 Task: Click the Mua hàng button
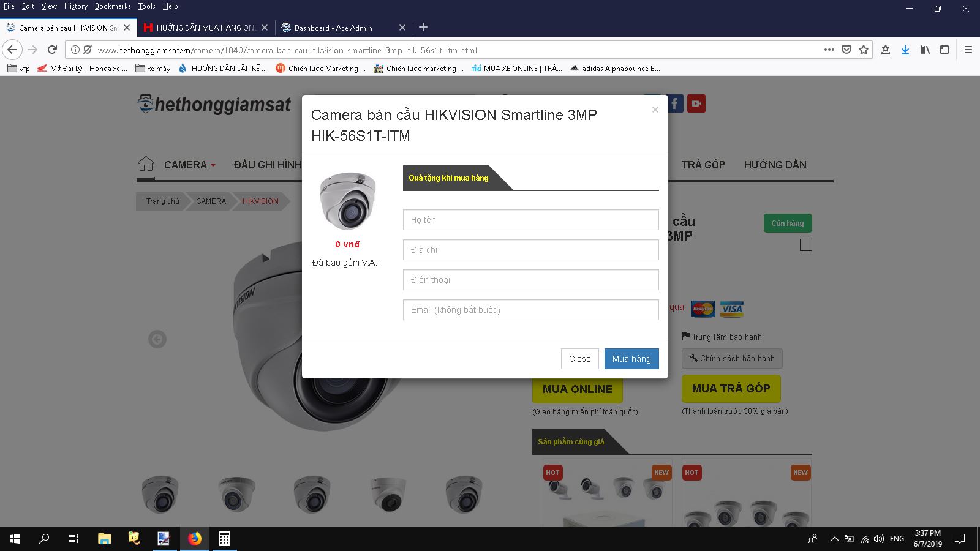tap(631, 359)
